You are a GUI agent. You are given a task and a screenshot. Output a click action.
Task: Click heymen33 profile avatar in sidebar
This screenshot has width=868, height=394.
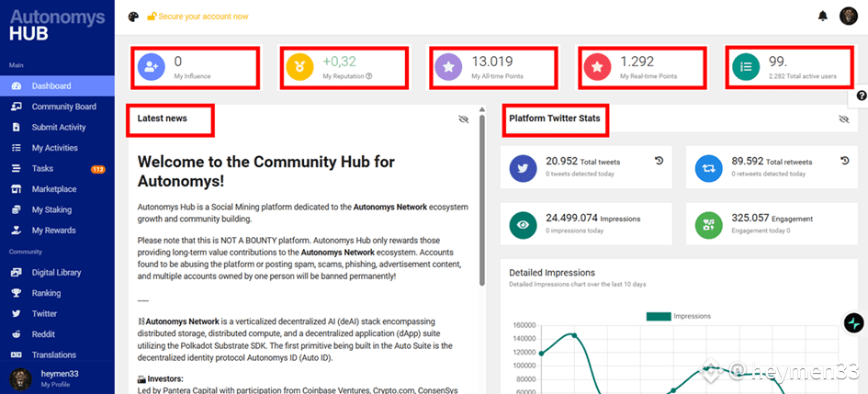click(20, 379)
